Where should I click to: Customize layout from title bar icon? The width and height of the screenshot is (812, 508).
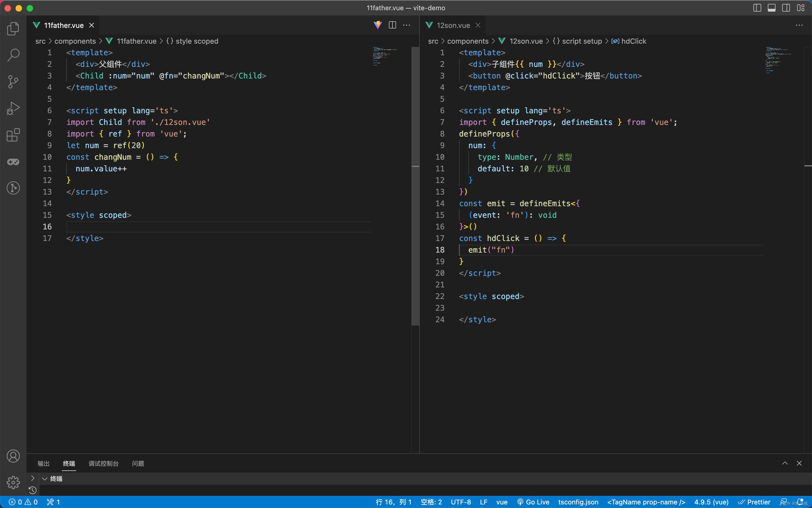point(801,8)
